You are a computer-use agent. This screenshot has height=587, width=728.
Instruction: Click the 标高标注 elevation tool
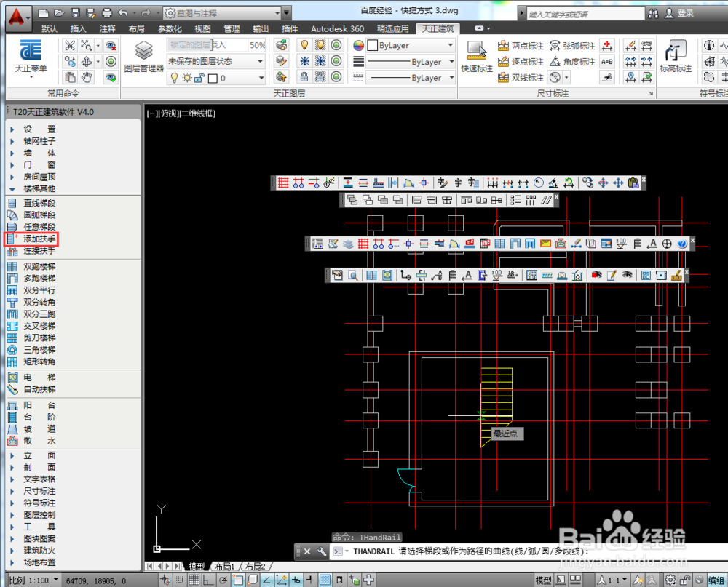pyautogui.click(x=676, y=57)
